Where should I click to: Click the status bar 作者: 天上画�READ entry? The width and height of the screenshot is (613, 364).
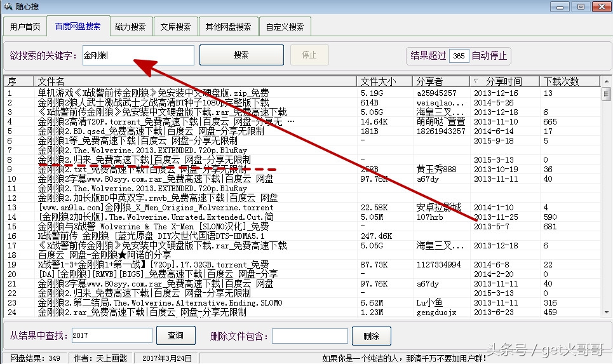[100, 358]
